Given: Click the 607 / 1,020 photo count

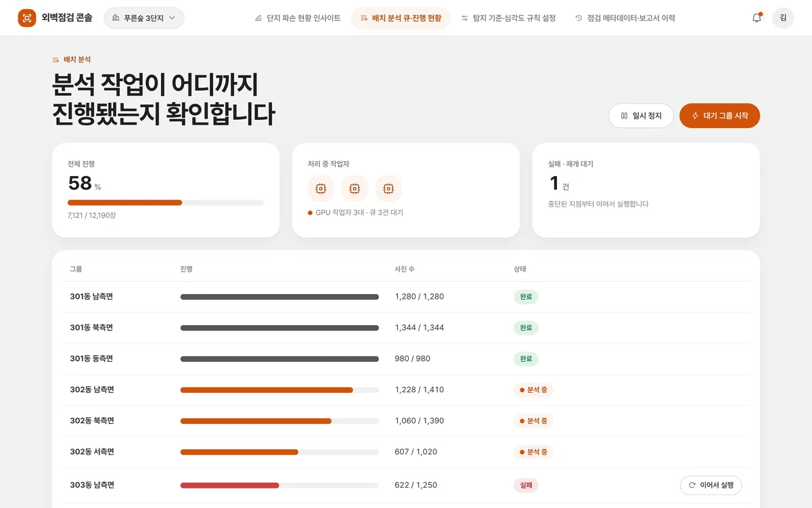Looking at the screenshot, I should tap(416, 452).
